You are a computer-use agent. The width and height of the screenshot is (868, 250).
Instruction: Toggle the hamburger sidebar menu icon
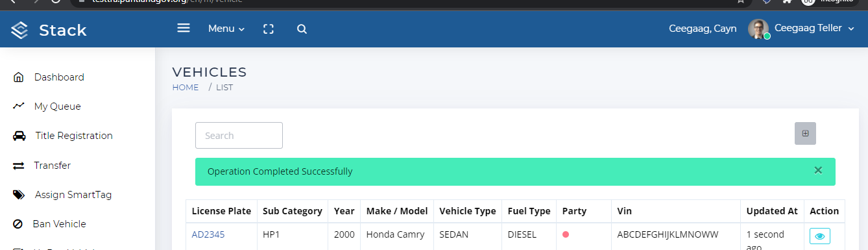(x=184, y=29)
